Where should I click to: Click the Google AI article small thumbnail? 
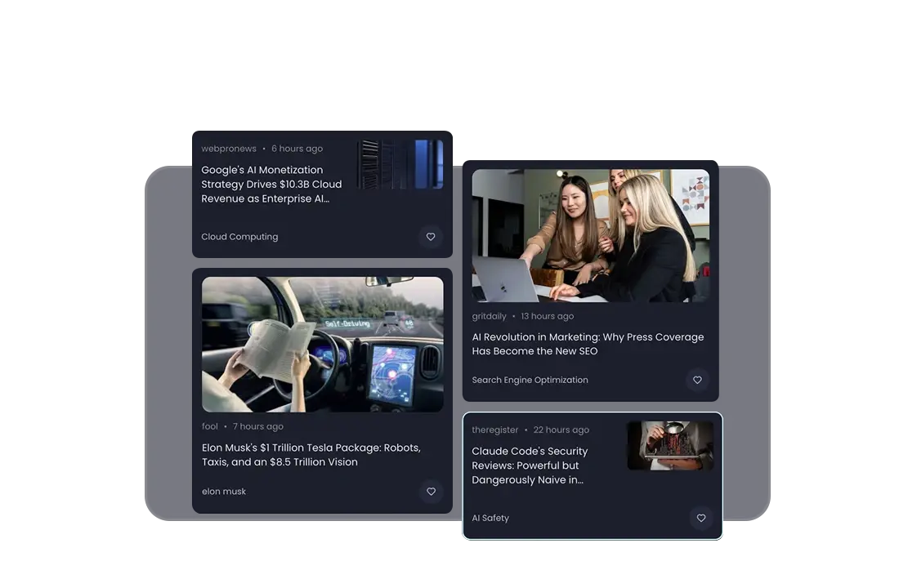pos(400,164)
